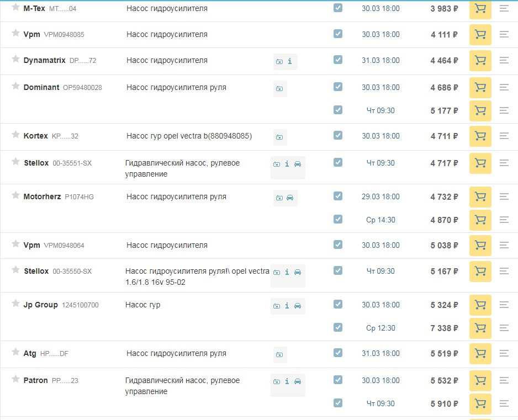
Task: Open info icon for Dynamatrix part
Action: pyautogui.click(x=290, y=61)
